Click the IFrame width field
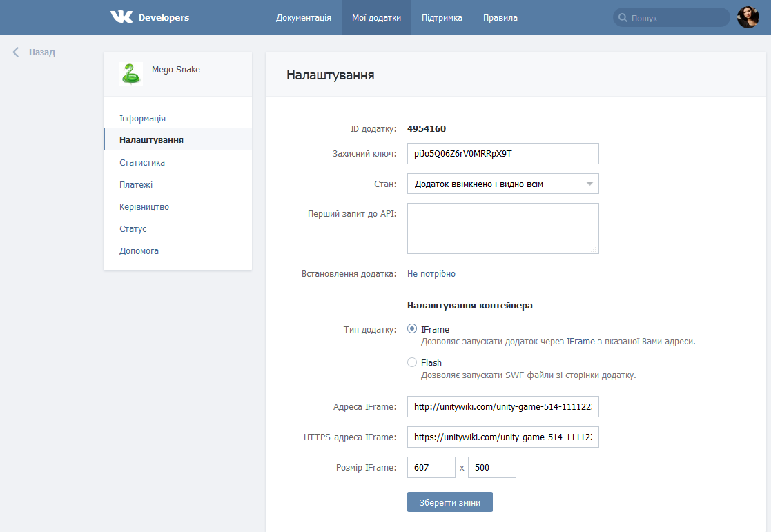Screen dimensions: 771x532 pyautogui.click(x=431, y=467)
